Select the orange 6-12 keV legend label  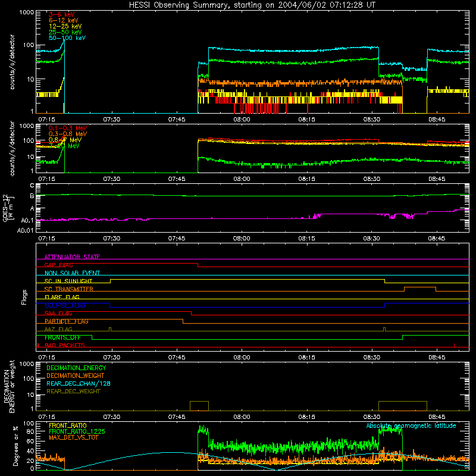(64, 20)
